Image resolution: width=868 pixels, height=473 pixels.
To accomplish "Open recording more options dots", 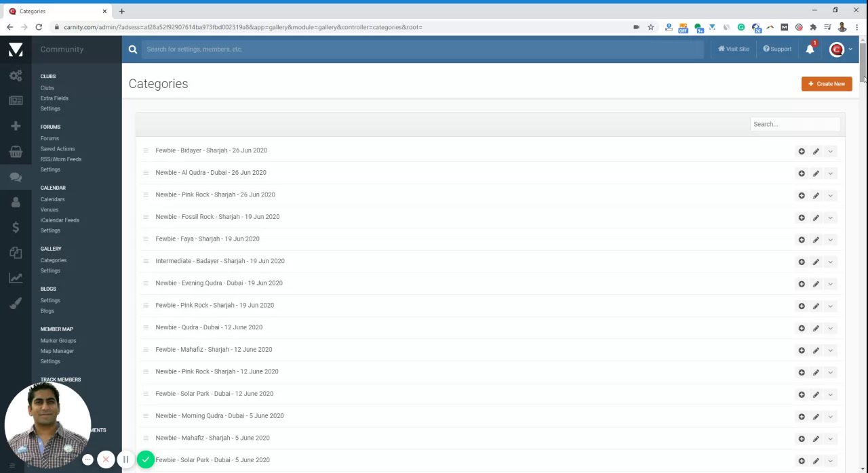I will click(x=87, y=459).
